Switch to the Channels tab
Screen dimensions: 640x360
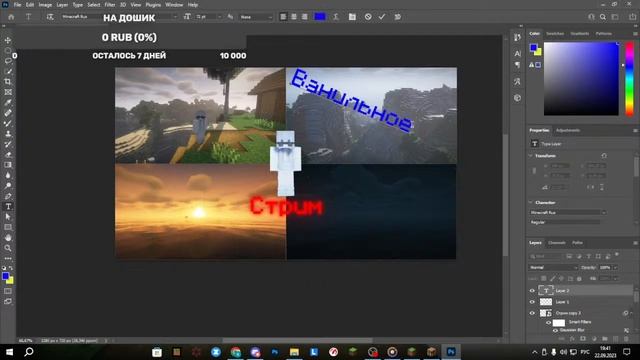(x=557, y=243)
